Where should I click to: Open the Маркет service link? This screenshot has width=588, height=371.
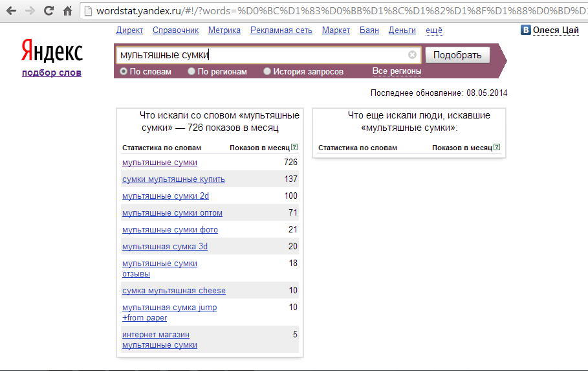[336, 30]
